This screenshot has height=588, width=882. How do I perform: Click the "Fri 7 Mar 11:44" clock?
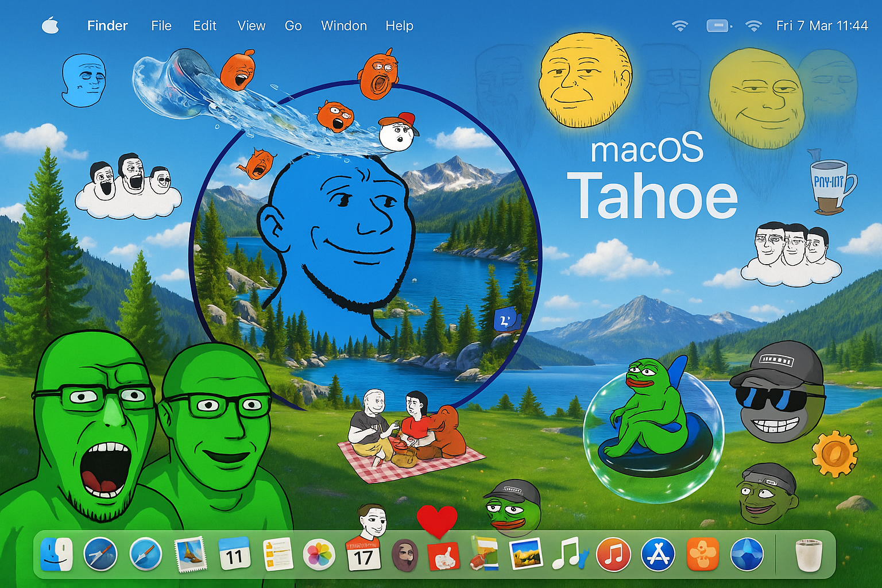click(822, 26)
